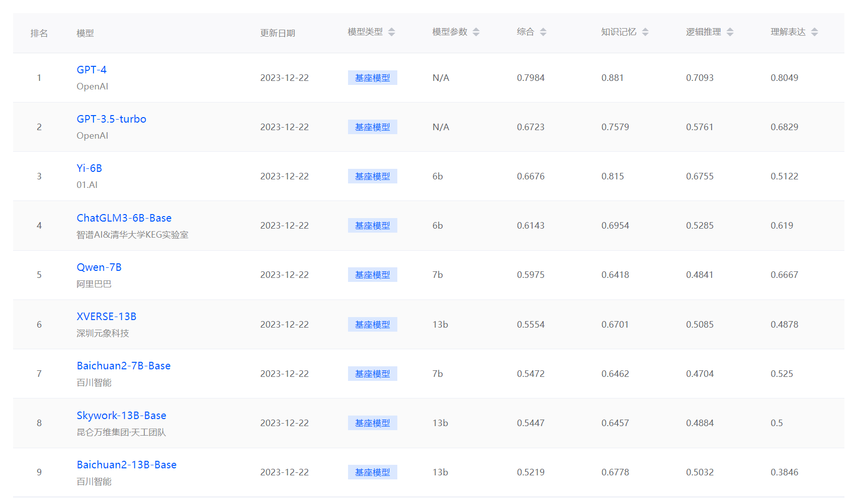This screenshot has height=504, width=858.
Task: Open ChatGLM3-6B-Base model details
Action: (124, 218)
